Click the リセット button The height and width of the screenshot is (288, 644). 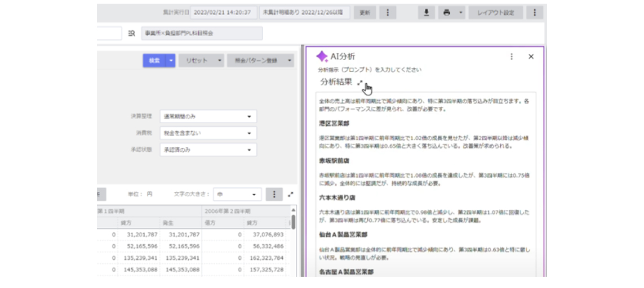coord(197,61)
